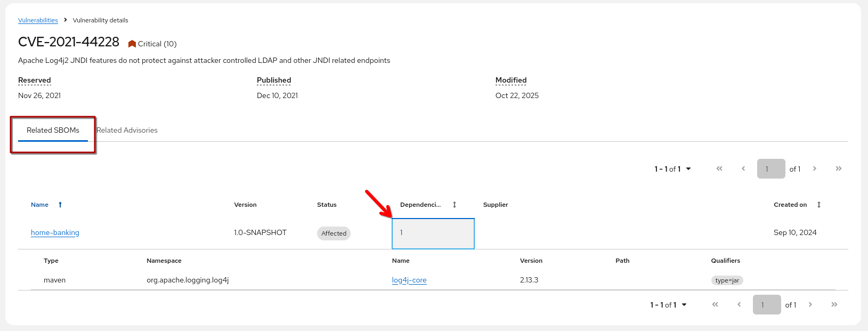Collapse the dependencies cell showing 1
Screen dimensions: 868x331
pyautogui.click(x=433, y=233)
